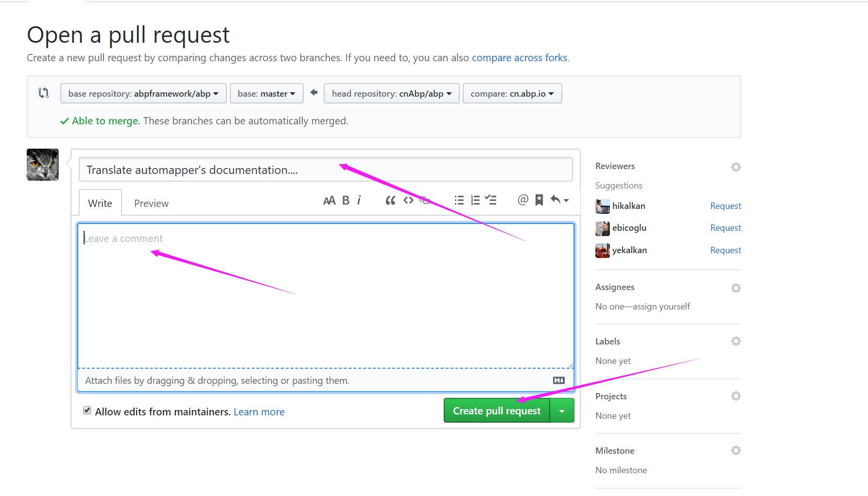Open the compare across forks link
This screenshot has height=496, width=868.
coord(520,57)
